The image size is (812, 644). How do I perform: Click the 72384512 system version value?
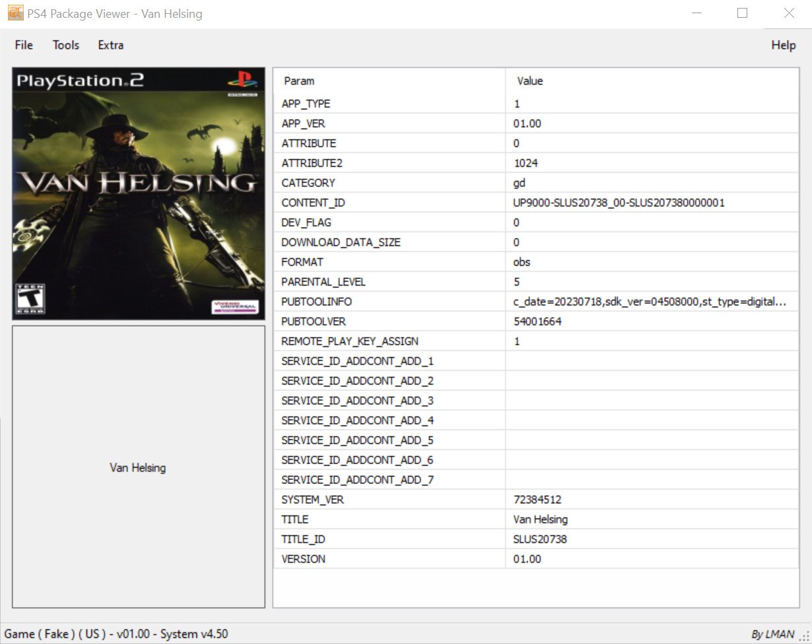[652, 499]
